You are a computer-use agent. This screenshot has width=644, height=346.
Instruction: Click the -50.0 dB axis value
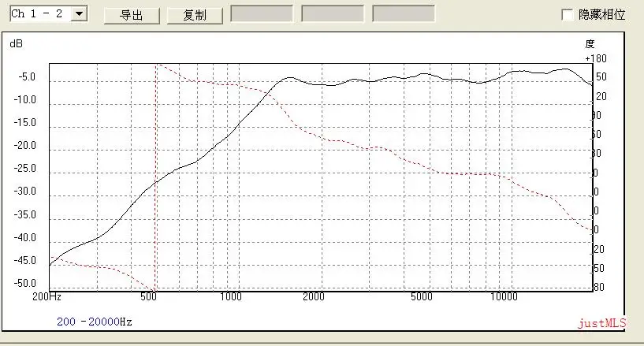pos(24,283)
